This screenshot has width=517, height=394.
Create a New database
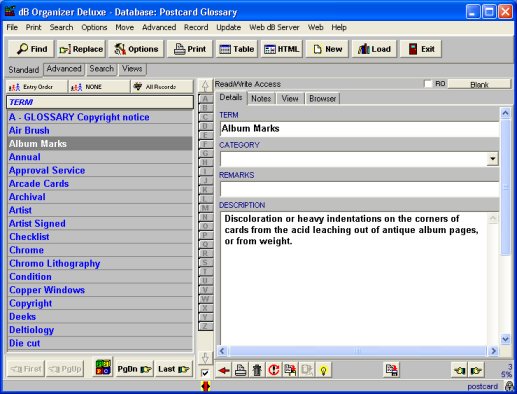click(327, 49)
